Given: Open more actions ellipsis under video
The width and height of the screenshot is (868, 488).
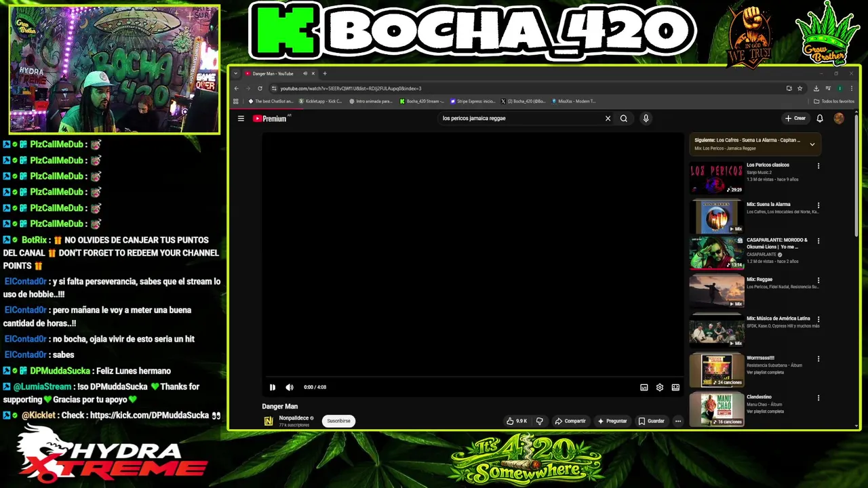Looking at the screenshot, I should pos(677,421).
